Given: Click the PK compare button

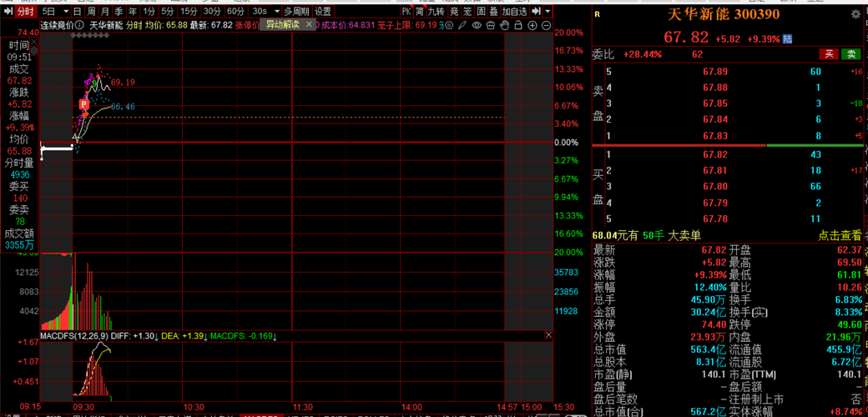Looking at the screenshot, I should tap(406, 12).
